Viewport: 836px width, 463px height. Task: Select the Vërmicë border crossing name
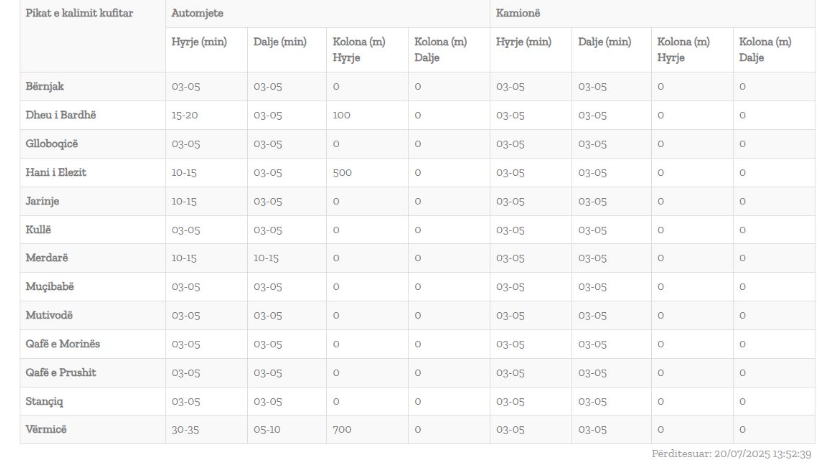coord(46,429)
